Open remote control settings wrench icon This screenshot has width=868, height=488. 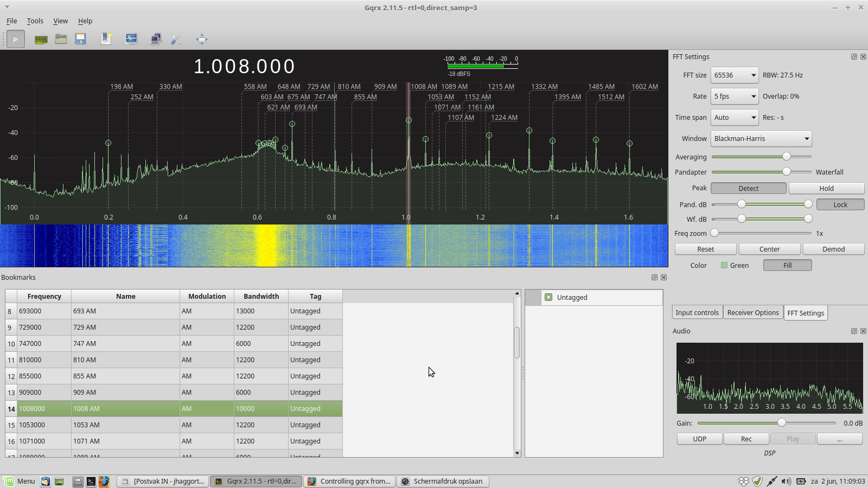point(176,39)
